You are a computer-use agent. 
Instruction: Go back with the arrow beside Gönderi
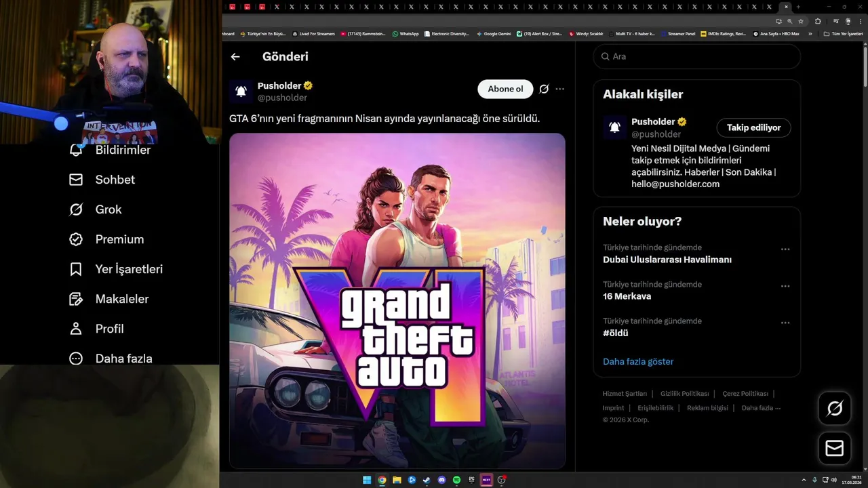coord(235,57)
